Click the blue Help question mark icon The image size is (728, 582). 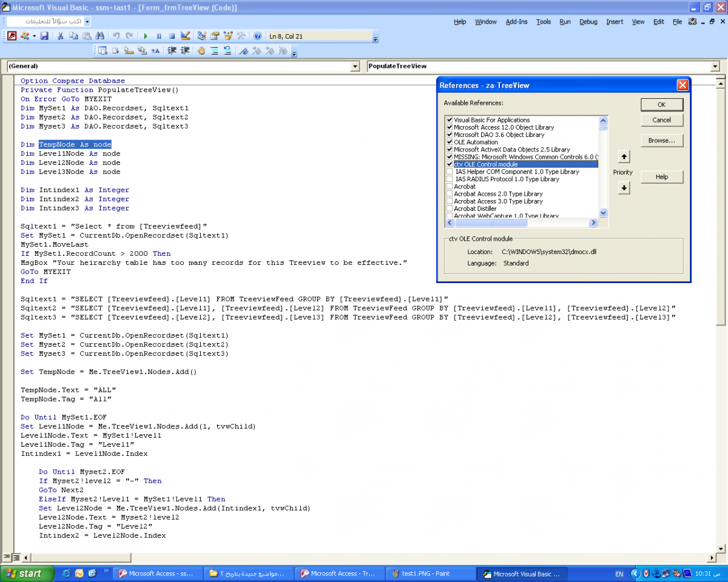click(x=258, y=36)
